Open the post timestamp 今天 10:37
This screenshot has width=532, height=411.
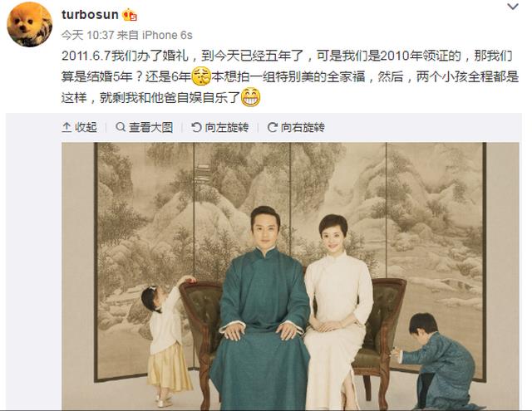pos(87,35)
